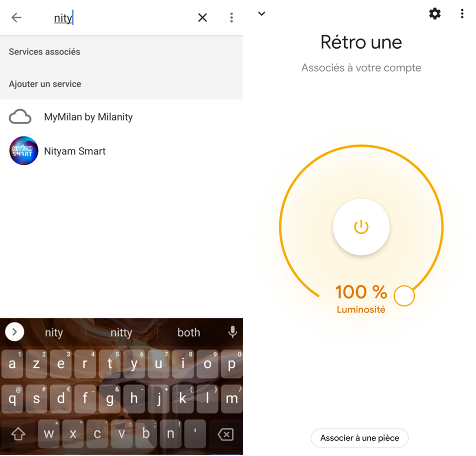Clear the search text with X icon
Image resolution: width=476 pixels, height=456 pixels.
coord(202,18)
